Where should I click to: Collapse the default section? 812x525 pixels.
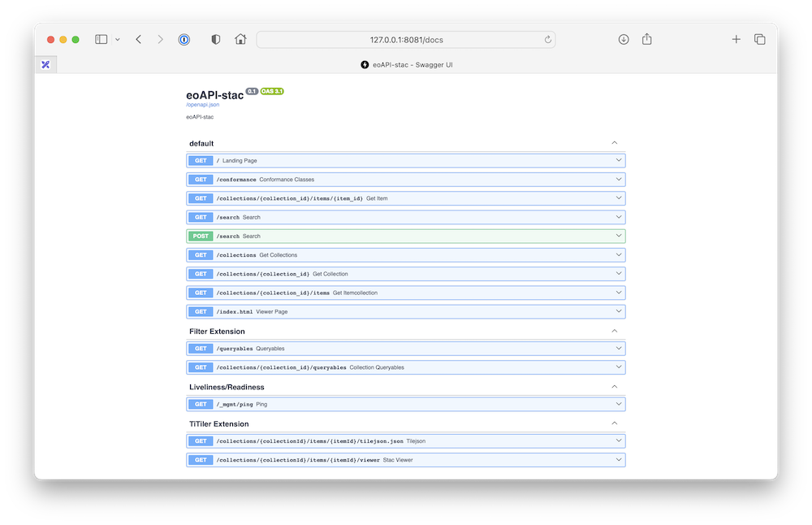coord(615,143)
